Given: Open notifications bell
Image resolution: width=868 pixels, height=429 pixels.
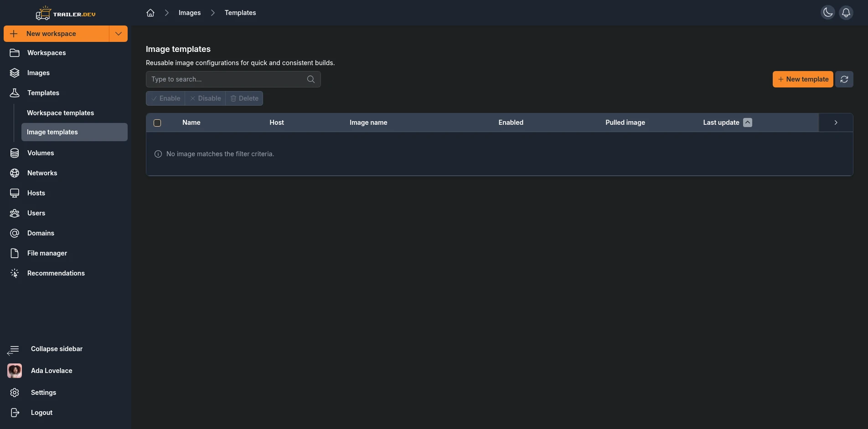Looking at the screenshot, I should 846,13.
